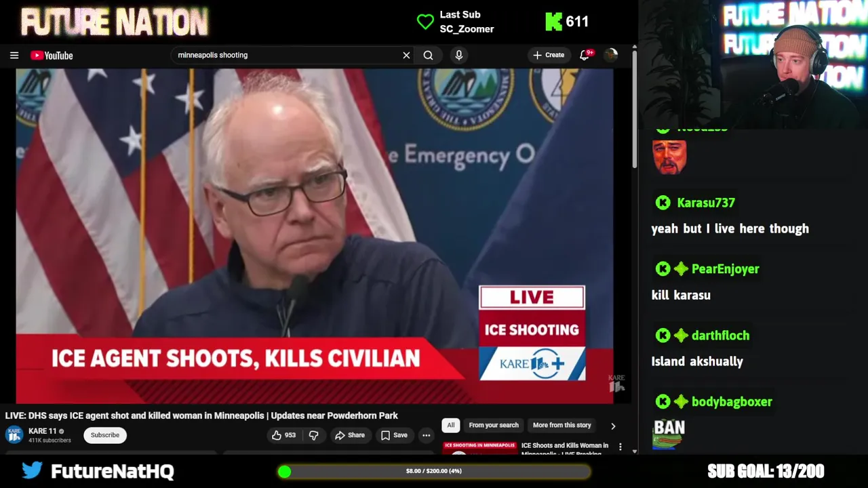Click the SUB GOAL: 13/200 text
The width and height of the screenshot is (868, 488).
coord(766,471)
